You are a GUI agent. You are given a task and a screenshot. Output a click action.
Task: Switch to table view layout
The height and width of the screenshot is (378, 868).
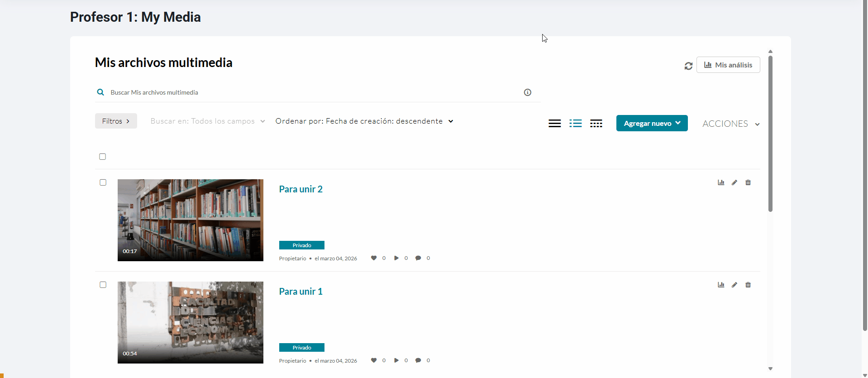point(596,123)
